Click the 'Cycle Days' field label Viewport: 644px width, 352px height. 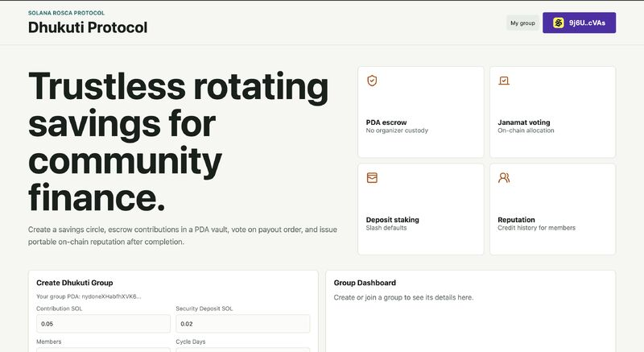[191, 342]
